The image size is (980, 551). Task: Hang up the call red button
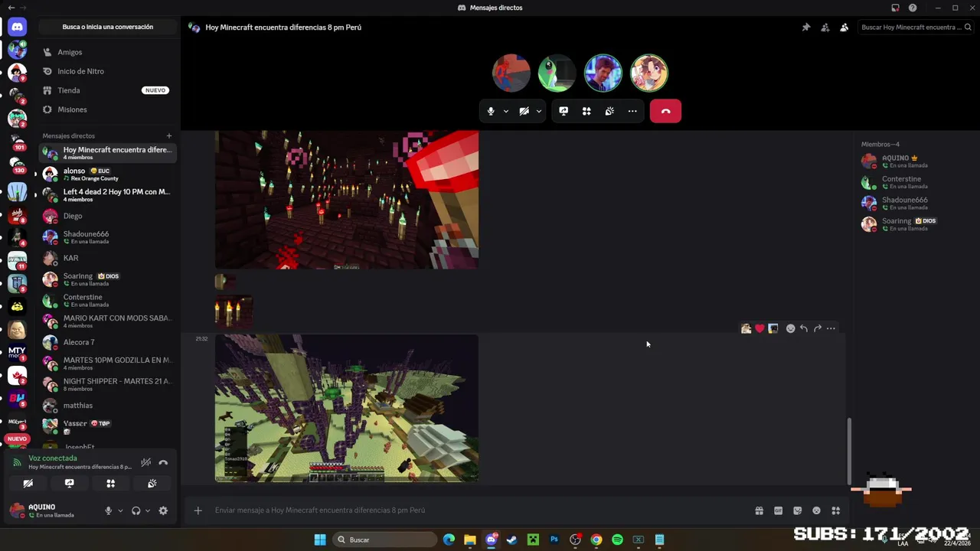(665, 111)
